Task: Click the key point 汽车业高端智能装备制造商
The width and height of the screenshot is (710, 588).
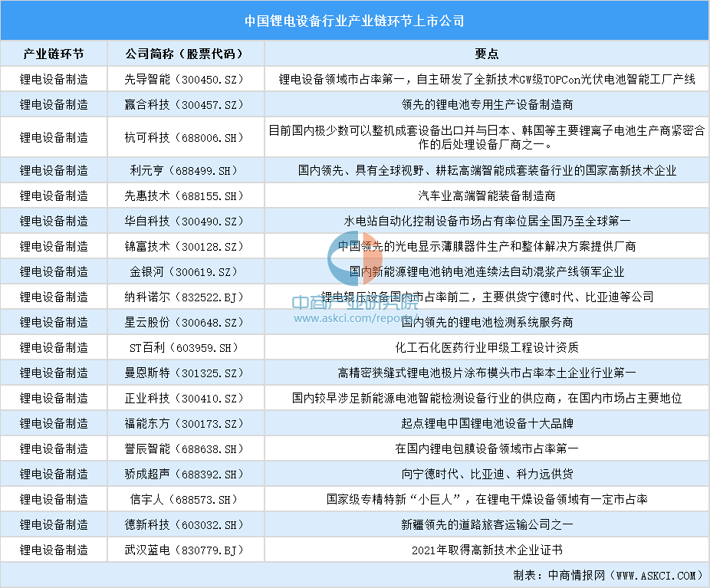Action: pos(487,196)
